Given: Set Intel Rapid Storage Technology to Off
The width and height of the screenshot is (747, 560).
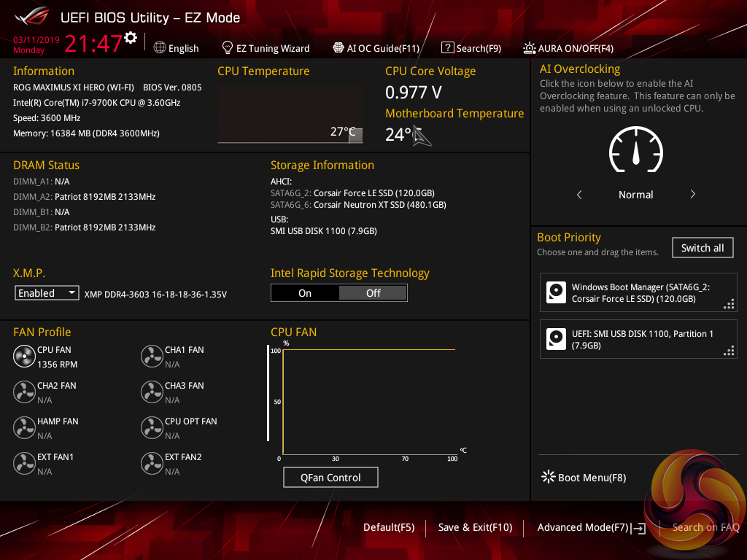Looking at the screenshot, I should (373, 293).
